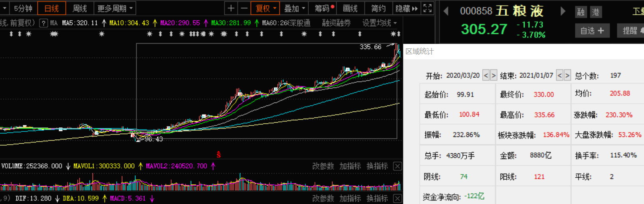Click 隐藏 to hide side panel

406,8
